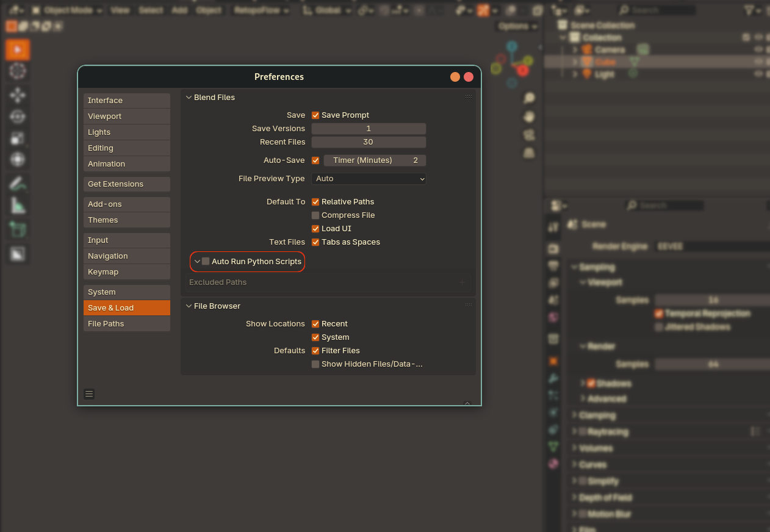770x532 pixels.
Task: Click the Recent Files input field
Action: [369, 142]
